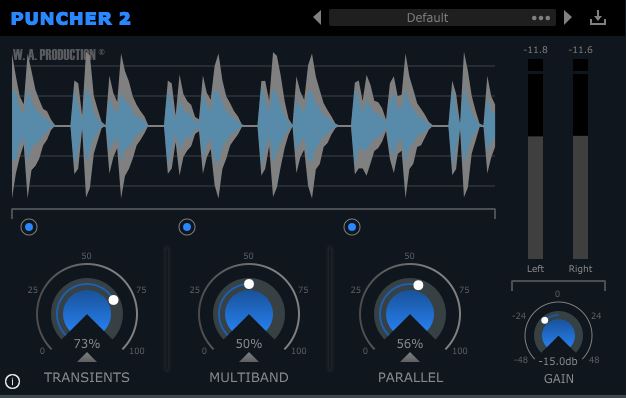Click the 73% Transients value readout
The height and width of the screenshot is (398, 626).
point(87,343)
